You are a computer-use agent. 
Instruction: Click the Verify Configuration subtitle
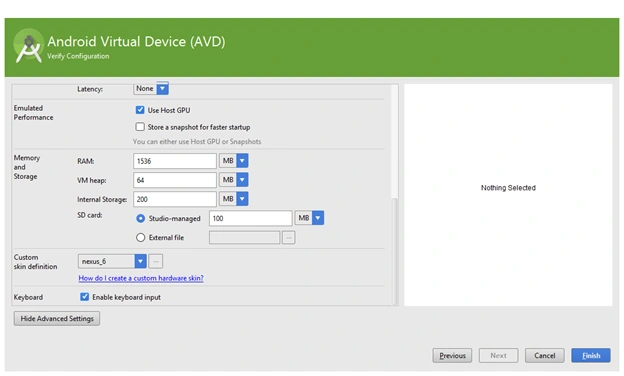pyautogui.click(x=78, y=56)
